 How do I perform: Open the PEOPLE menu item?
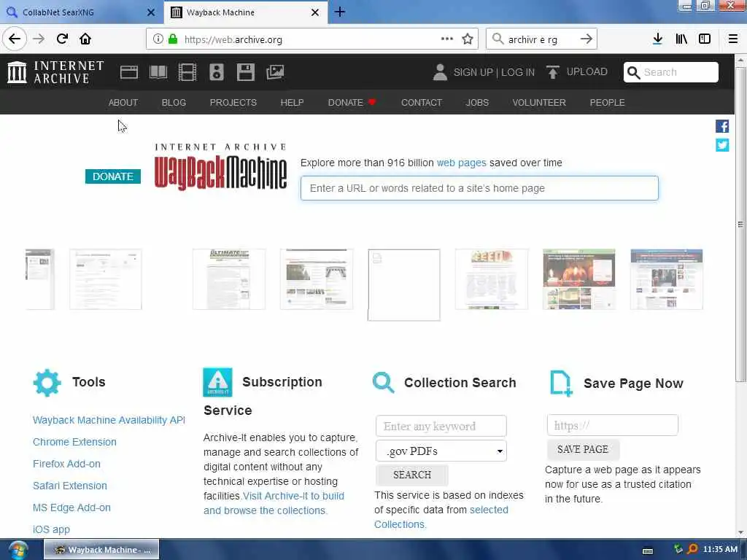point(607,102)
